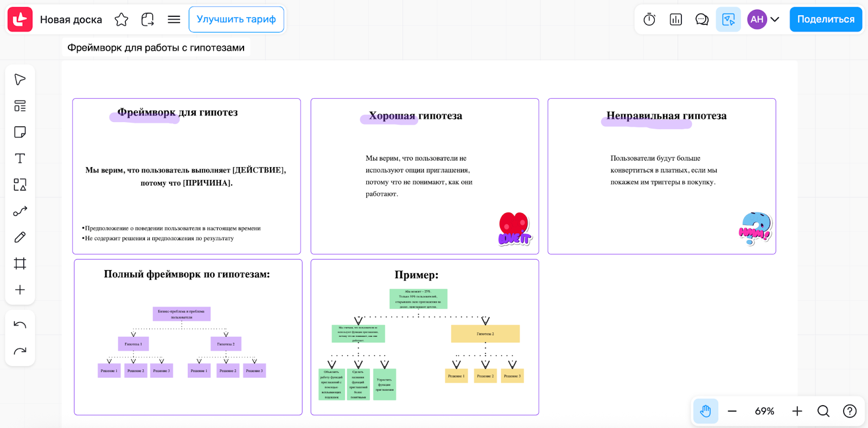Click the Улучшить тариф upgrade button
Image resolution: width=868 pixels, height=428 pixels.
pos(236,20)
